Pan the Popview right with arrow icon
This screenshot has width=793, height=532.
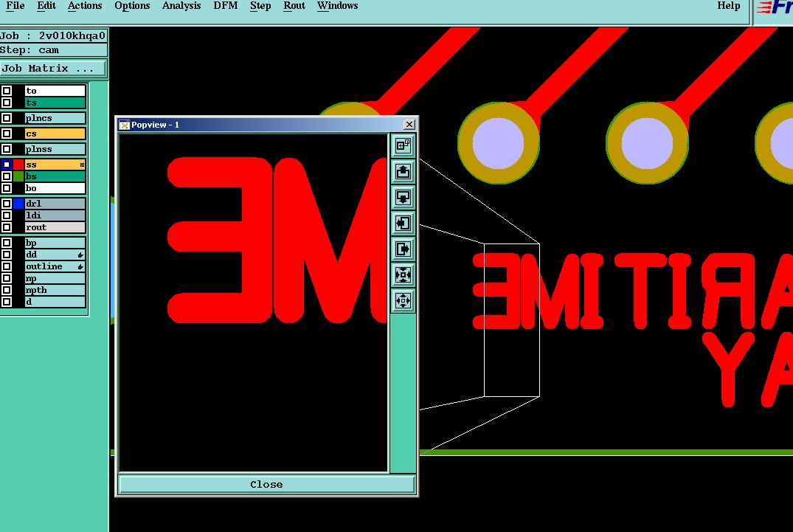coord(403,249)
